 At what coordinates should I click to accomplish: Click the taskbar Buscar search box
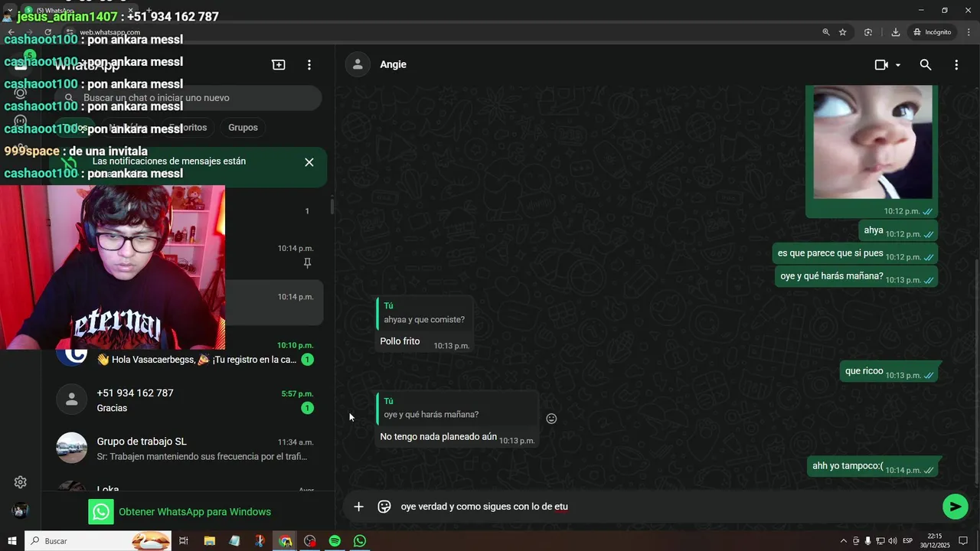click(97, 541)
